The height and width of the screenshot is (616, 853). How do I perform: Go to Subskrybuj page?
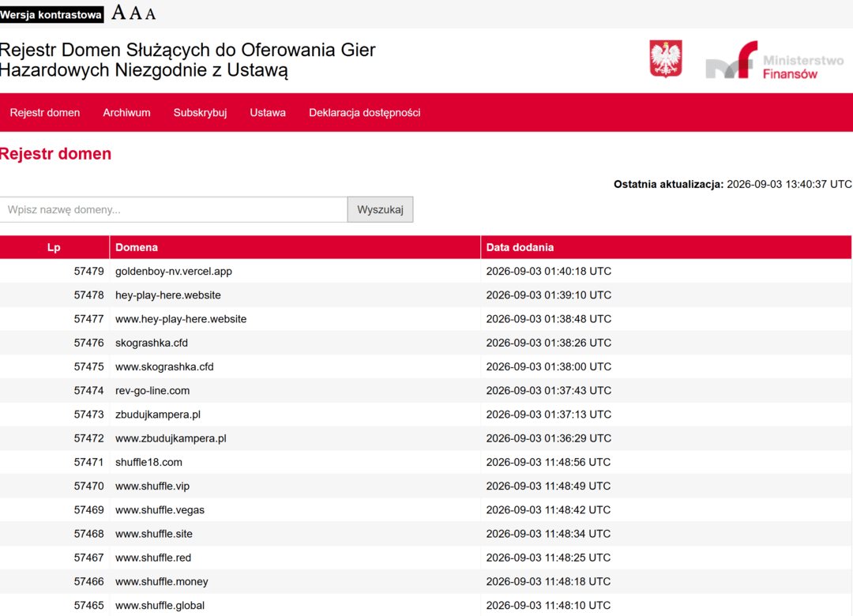tap(200, 113)
